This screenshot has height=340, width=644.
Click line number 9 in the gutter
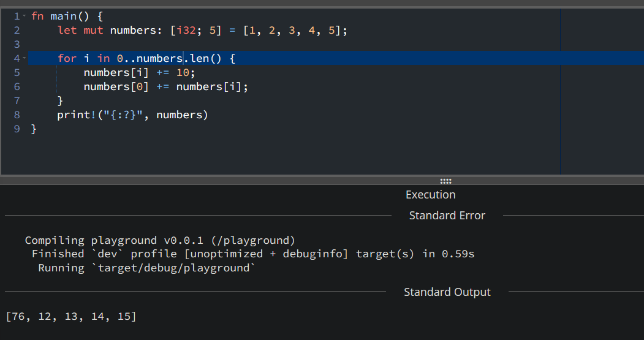[17, 129]
